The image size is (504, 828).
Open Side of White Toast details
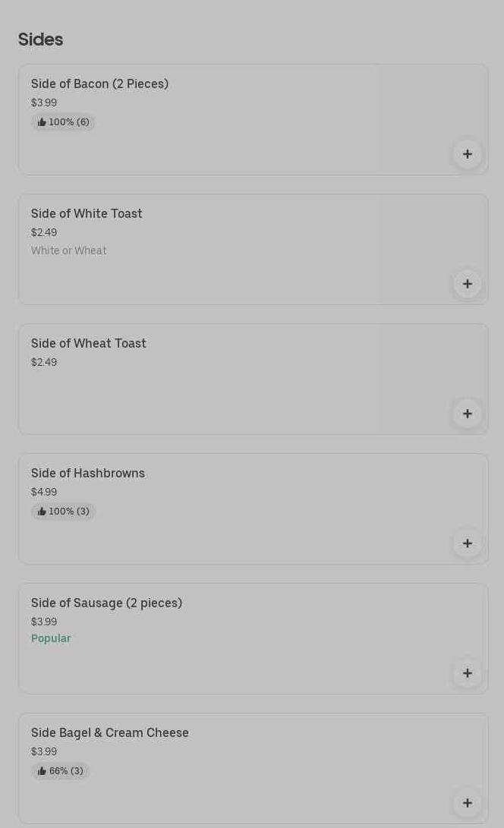click(x=87, y=214)
